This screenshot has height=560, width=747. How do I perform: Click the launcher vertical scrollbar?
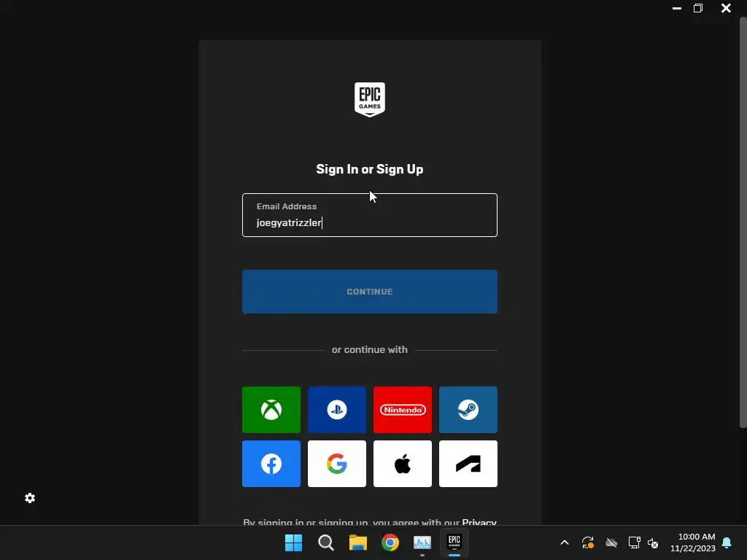tap(743, 222)
